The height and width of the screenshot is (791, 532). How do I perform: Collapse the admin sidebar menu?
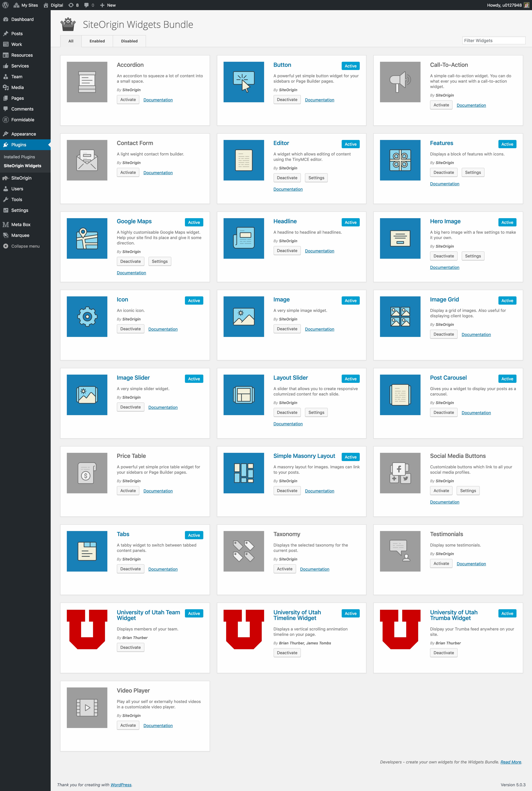(x=25, y=246)
